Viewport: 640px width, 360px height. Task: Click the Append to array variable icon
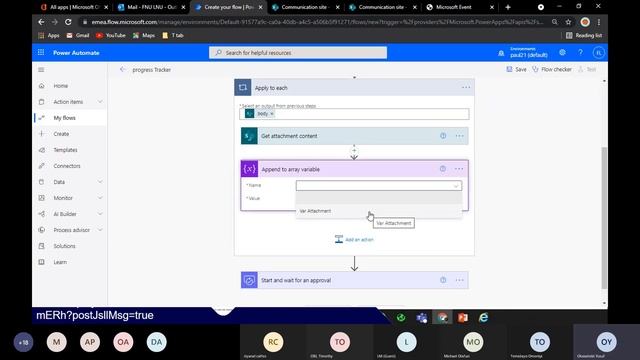tap(249, 169)
